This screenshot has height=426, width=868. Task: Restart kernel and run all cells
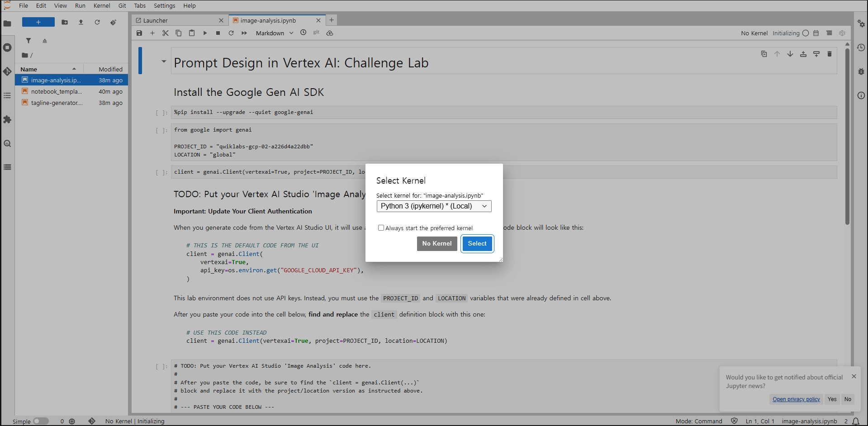[244, 33]
